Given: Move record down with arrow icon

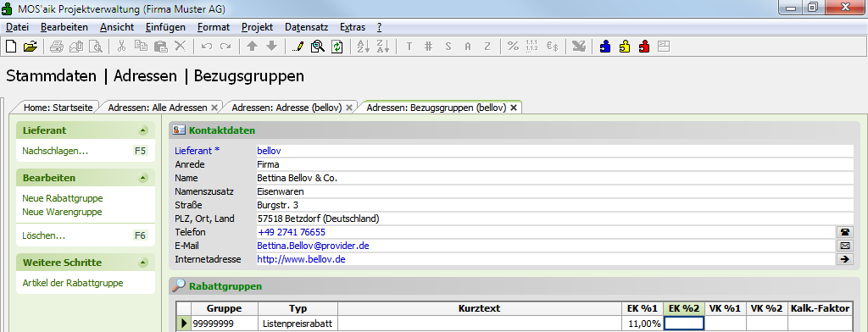Looking at the screenshot, I should point(271,47).
